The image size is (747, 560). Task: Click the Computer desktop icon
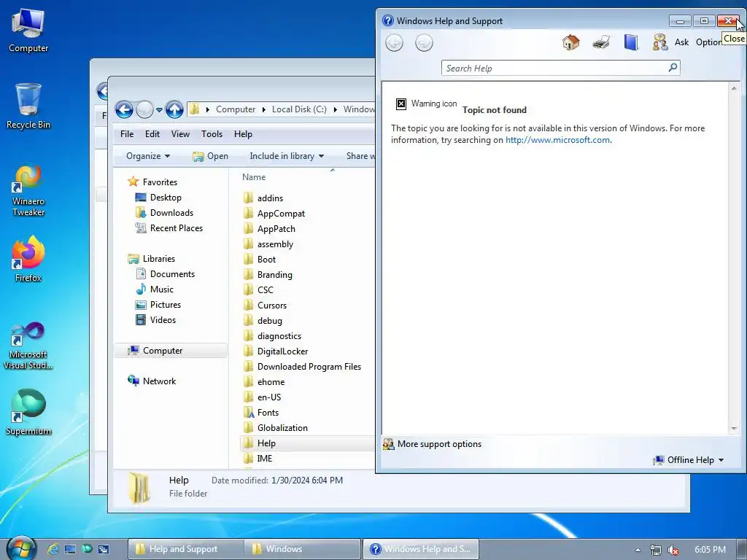tap(28, 31)
